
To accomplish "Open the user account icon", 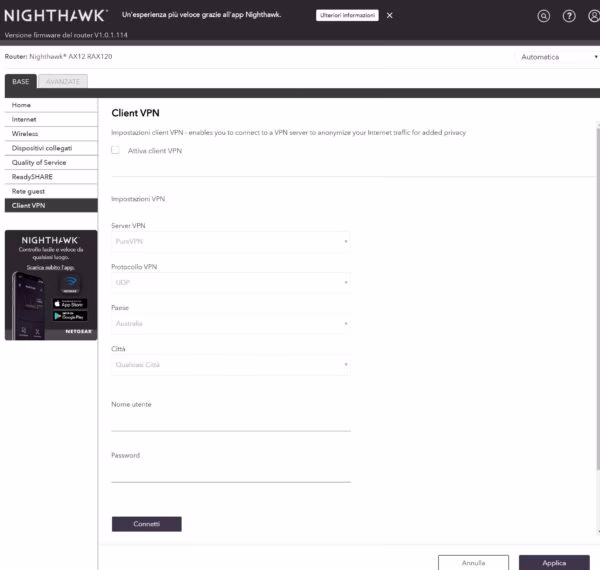I will point(594,16).
